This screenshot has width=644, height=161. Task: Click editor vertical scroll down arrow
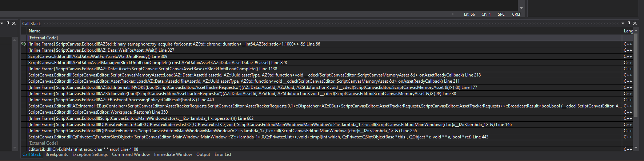pos(521,8)
